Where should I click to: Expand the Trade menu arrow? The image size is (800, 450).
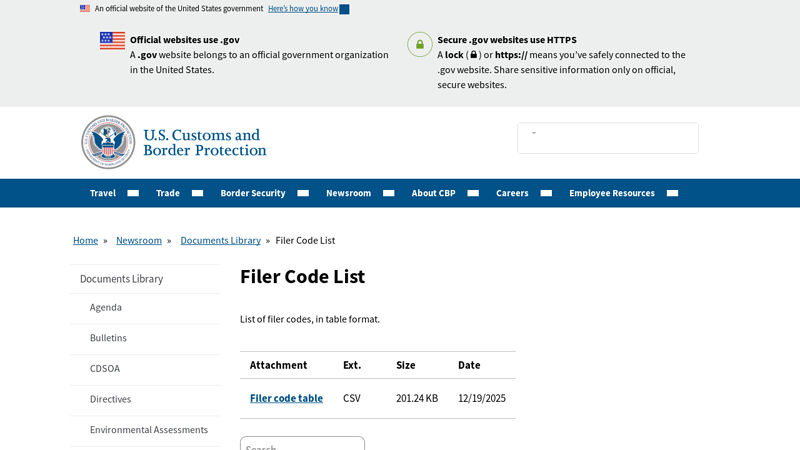tap(197, 193)
